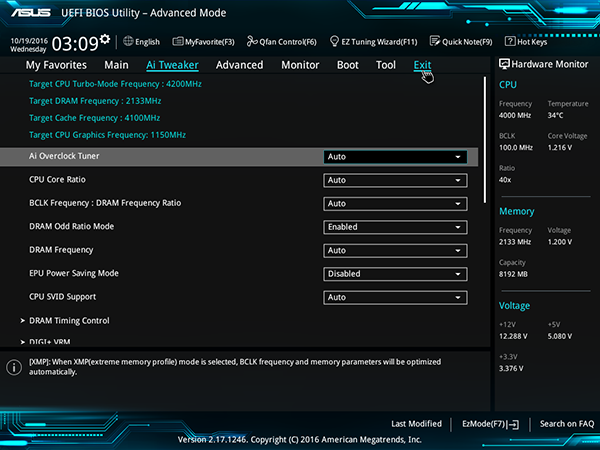600x450 pixels.
Task: Open Qfan Control(F6) label
Action: tap(288, 42)
